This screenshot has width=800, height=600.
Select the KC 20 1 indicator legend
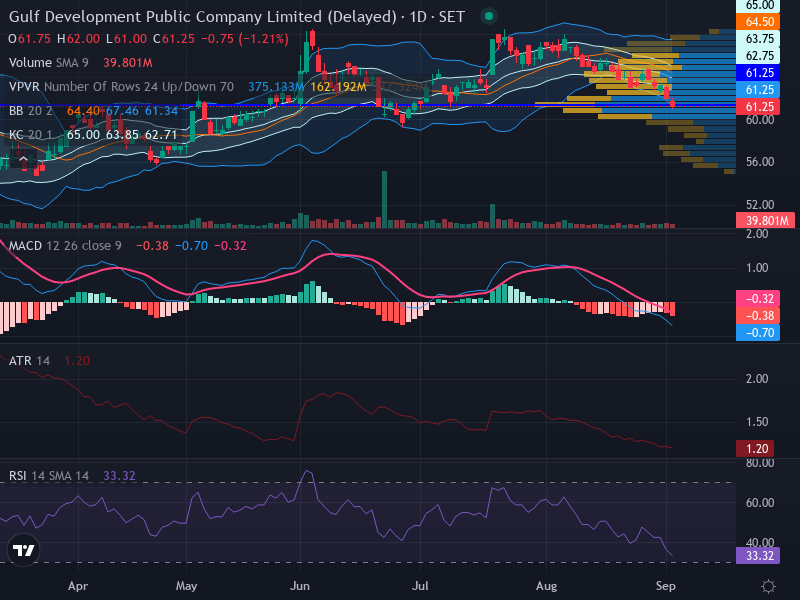tap(30, 135)
